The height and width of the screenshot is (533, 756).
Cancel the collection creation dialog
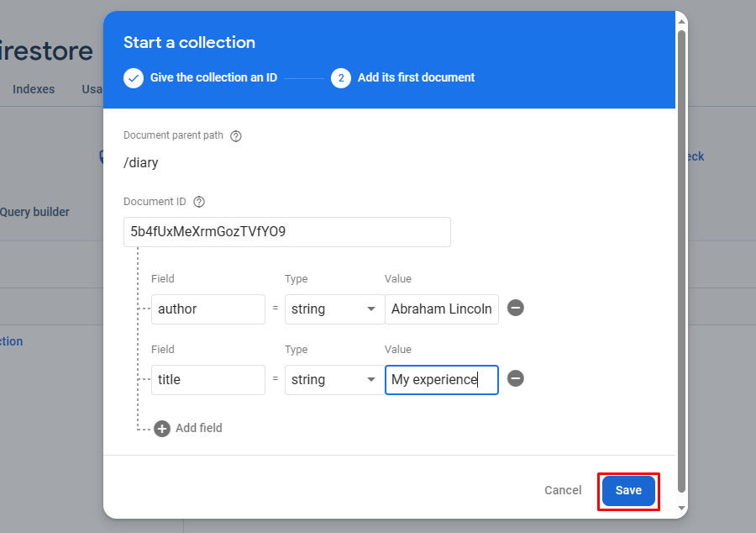563,491
